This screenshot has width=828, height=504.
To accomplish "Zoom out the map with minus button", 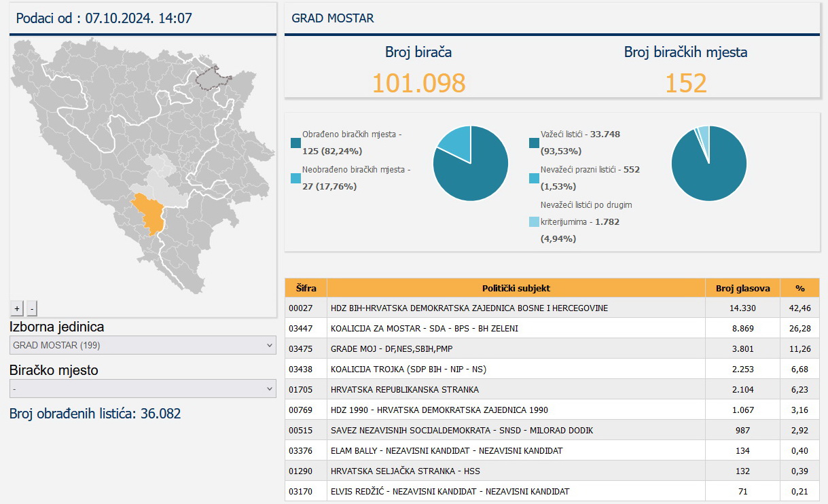I will pos(32,308).
